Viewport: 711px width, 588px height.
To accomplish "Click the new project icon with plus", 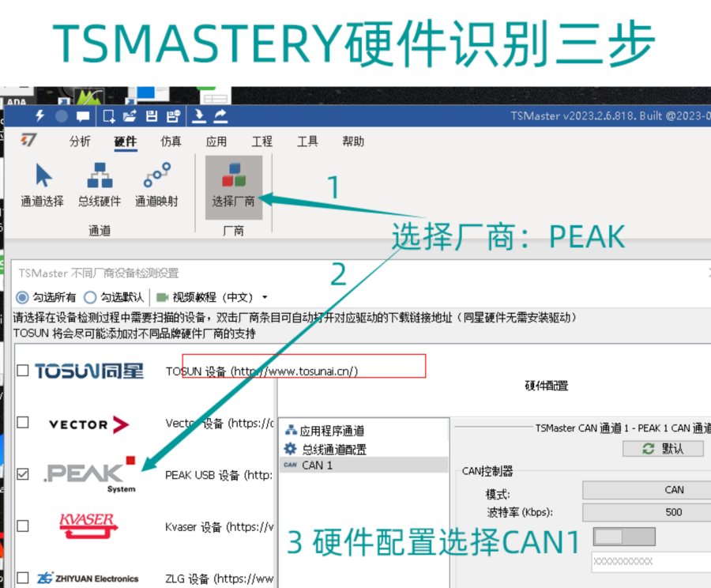I will [109, 117].
